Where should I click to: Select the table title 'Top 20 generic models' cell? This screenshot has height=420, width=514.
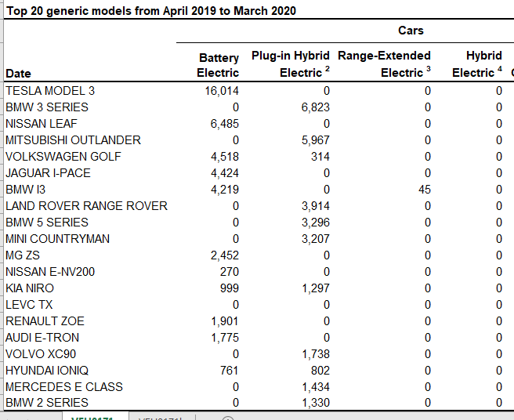151,11
